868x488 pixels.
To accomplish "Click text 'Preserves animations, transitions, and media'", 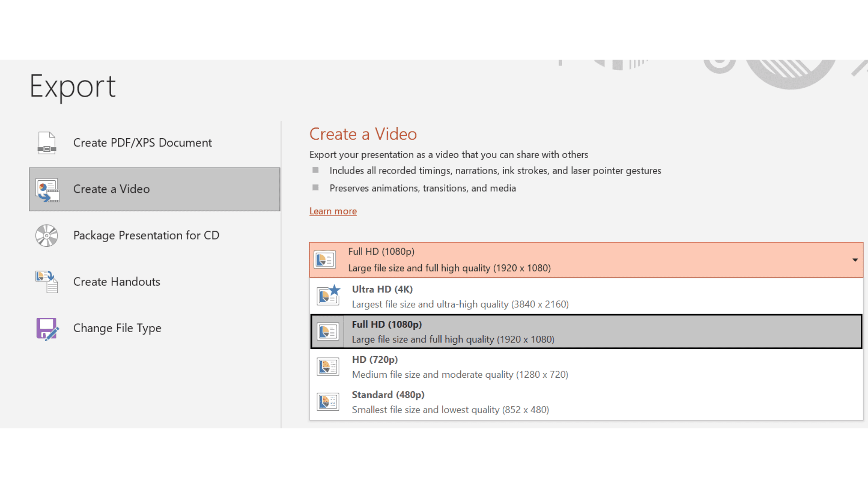I will (423, 188).
